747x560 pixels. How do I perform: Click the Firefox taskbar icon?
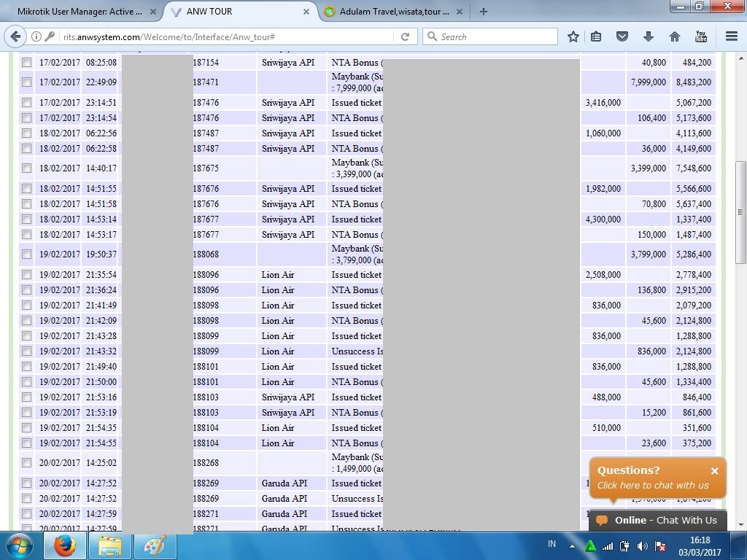[x=65, y=546]
